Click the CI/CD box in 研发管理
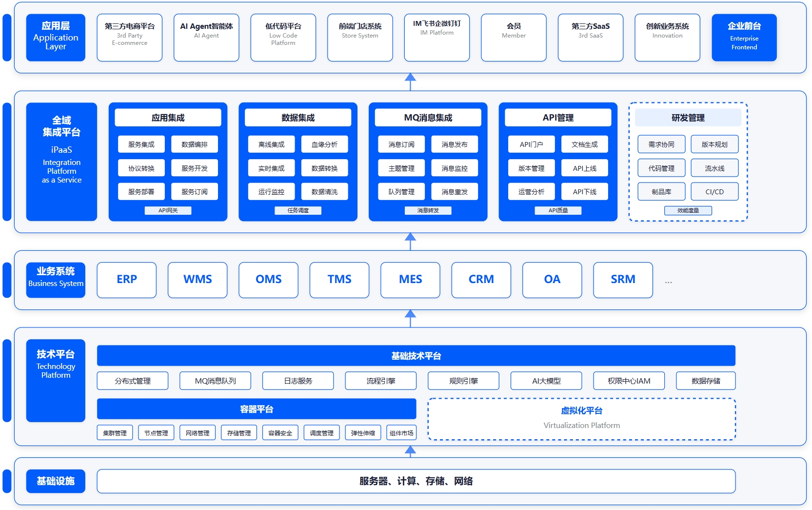 point(714,192)
